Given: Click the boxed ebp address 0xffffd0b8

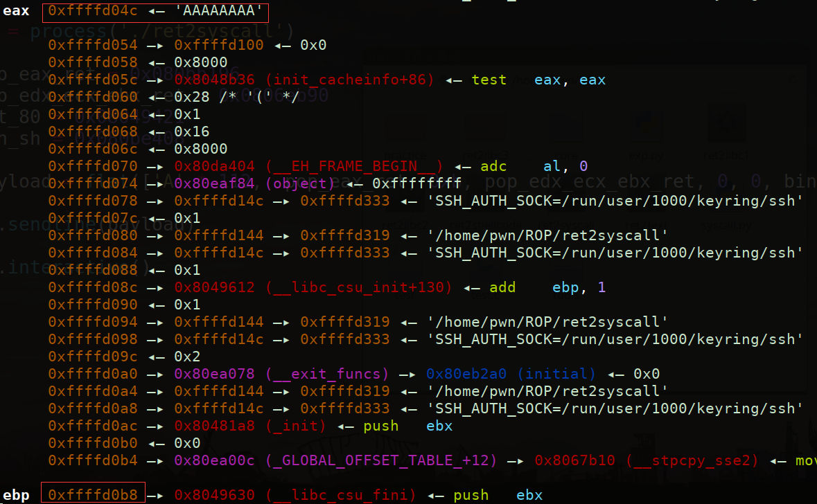Looking at the screenshot, I should (x=93, y=494).
